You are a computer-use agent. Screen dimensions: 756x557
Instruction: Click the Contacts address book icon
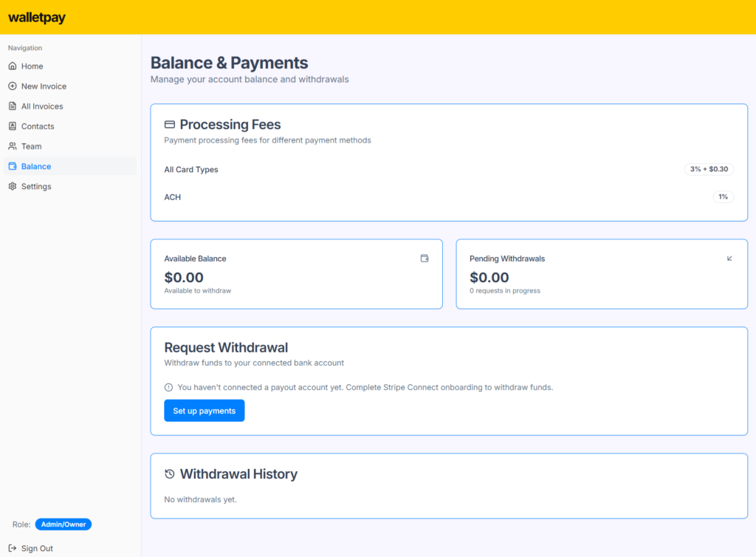pos(13,126)
